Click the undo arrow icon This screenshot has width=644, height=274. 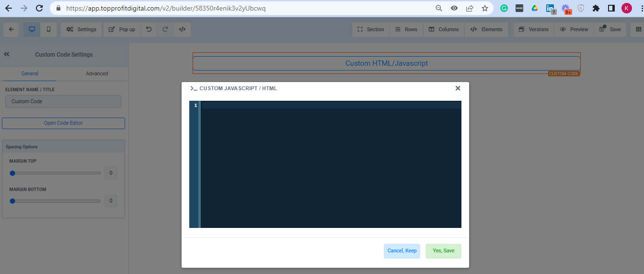tap(149, 29)
